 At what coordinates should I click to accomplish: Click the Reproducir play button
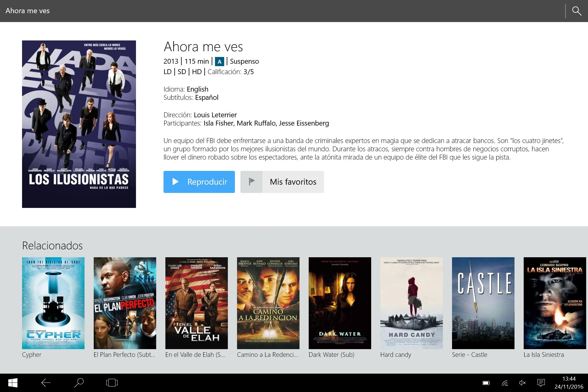199,182
